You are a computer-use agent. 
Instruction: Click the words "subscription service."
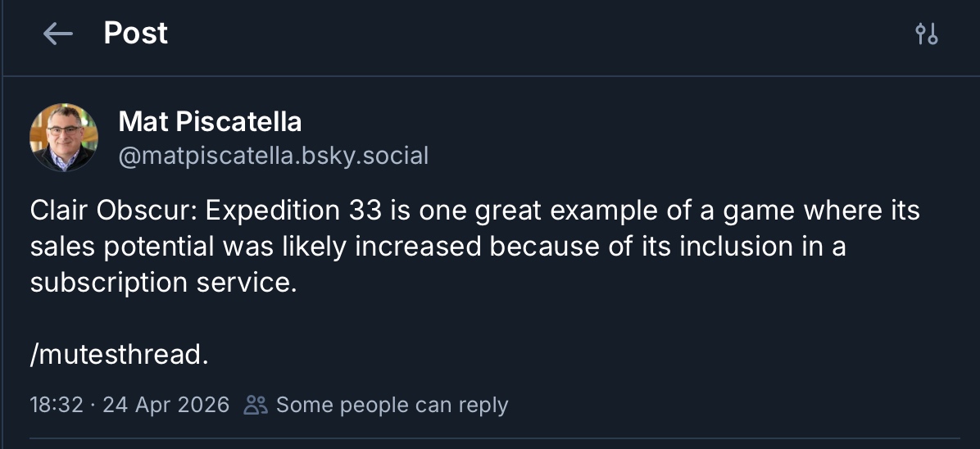pyautogui.click(x=163, y=283)
